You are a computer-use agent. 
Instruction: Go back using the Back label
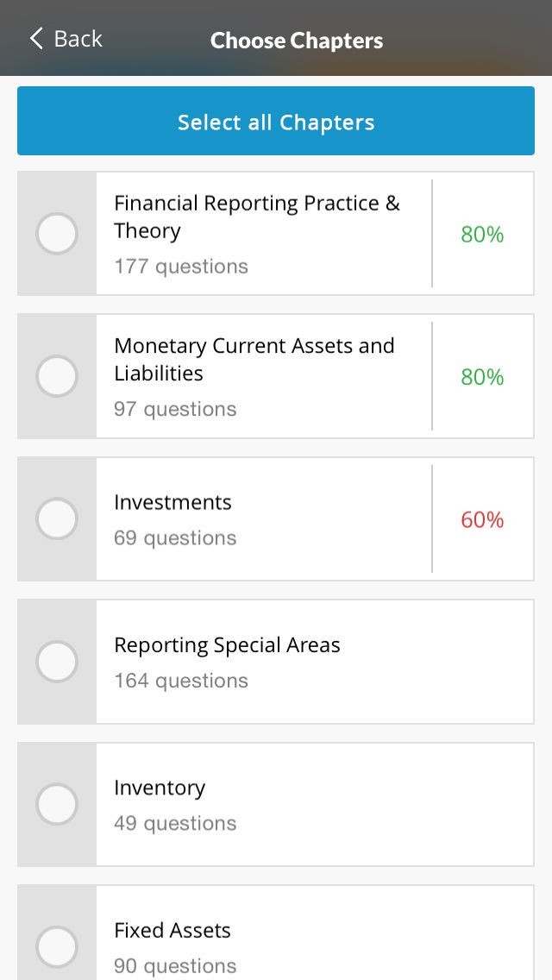tap(78, 39)
